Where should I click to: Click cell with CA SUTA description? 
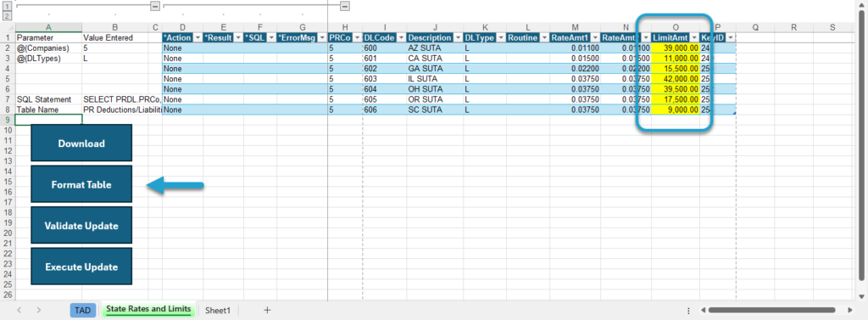coord(435,59)
